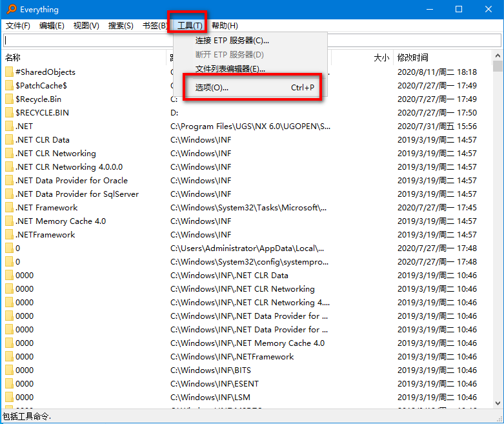Sort by the 修改时间 column header
Image resolution: width=504 pixels, height=424 pixels.
click(413, 57)
